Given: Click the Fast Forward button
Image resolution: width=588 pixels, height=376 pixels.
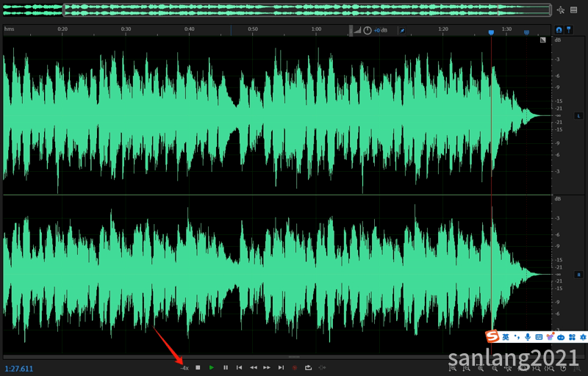Looking at the screenshot, I should (267, 367).
